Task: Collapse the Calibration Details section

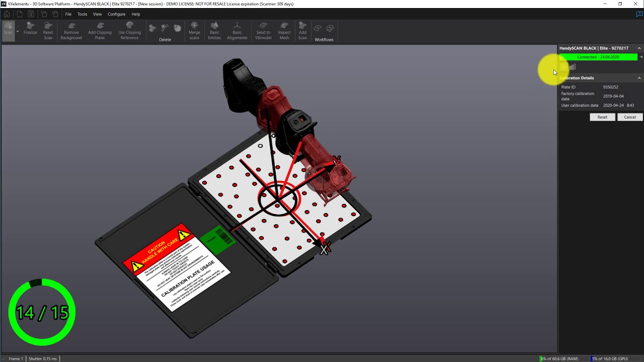Action: coord(639,78)
